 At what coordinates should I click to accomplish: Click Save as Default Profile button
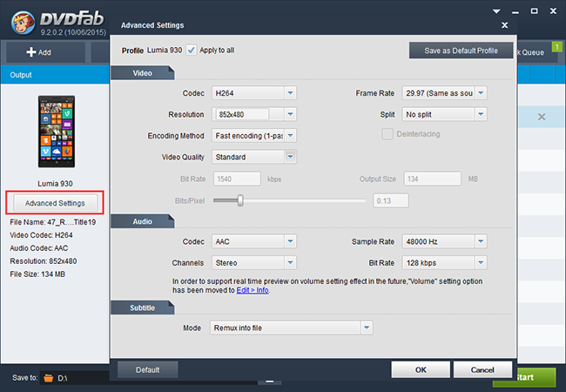point(461,51)
